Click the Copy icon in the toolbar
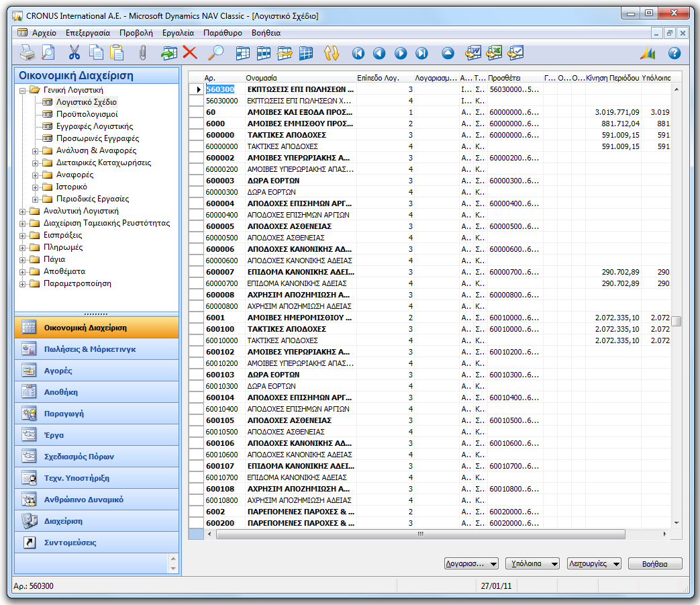Viewport: 700px width, 605px height. 95,53
